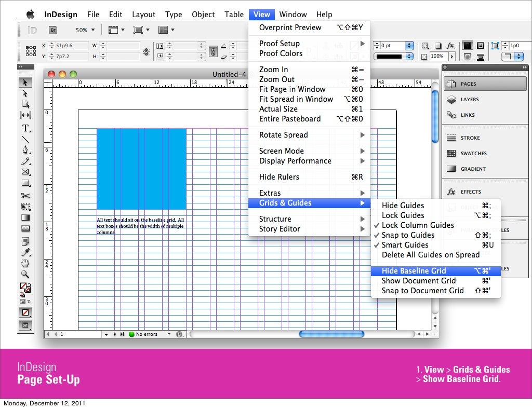
Task: Select the Gradient Swatch tool
Action: pos(25,217)
